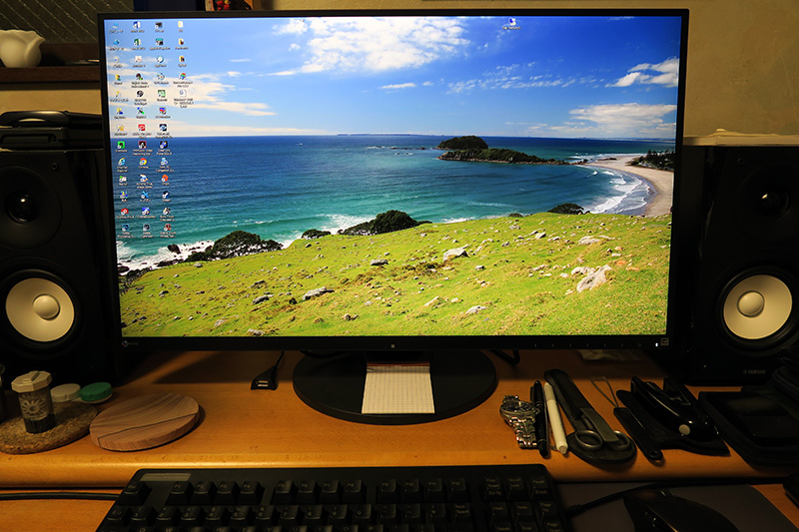Launch the orange Origin desktop shortcut

(165, 179)
